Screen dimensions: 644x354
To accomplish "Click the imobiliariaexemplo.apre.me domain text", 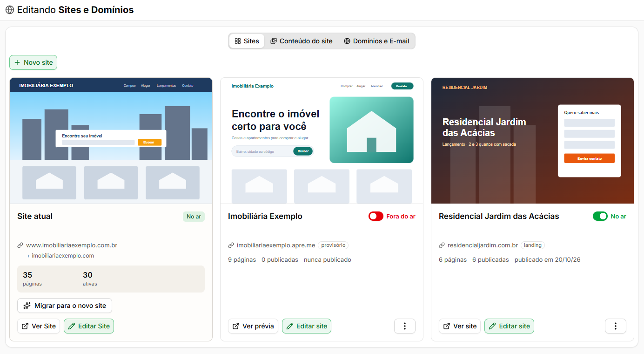I will (x=276, y=245).
